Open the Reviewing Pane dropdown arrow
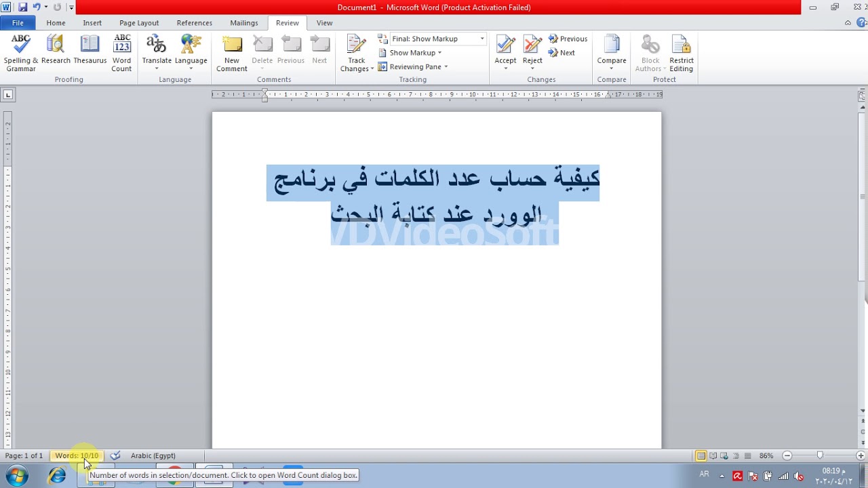Image resolution: width=868 pixels, height=488 pixels. pos(446,66)
